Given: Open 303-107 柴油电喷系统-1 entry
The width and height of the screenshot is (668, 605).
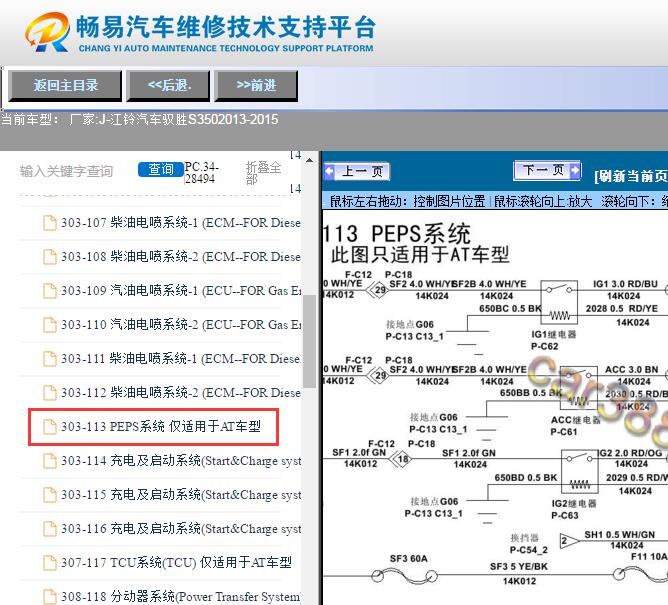Looking at the screenshot, I should [x=181, y=223].
